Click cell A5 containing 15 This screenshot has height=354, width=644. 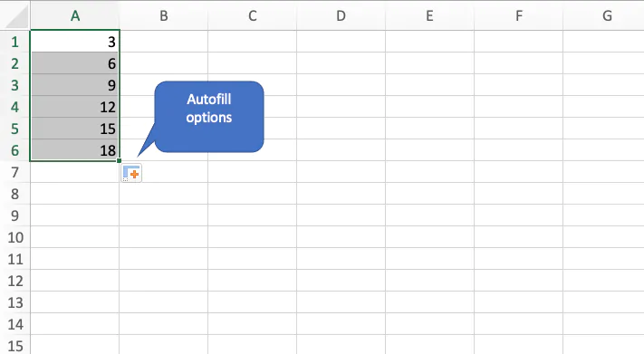point(75,129)
